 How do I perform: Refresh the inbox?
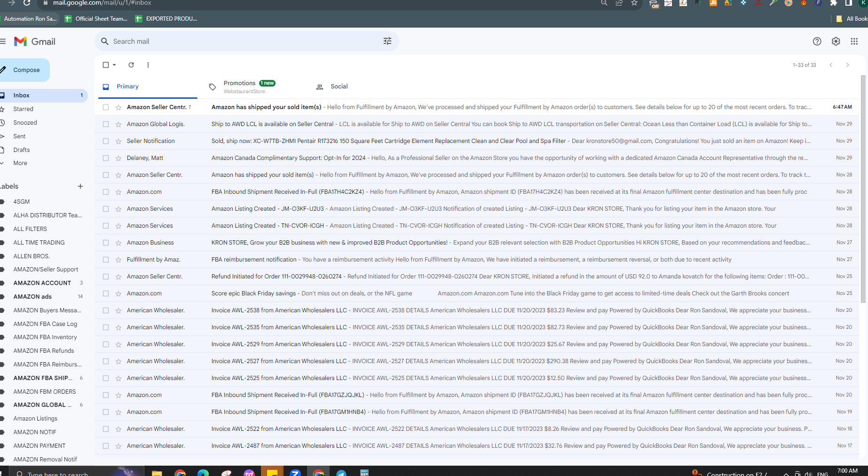[131, 65]
